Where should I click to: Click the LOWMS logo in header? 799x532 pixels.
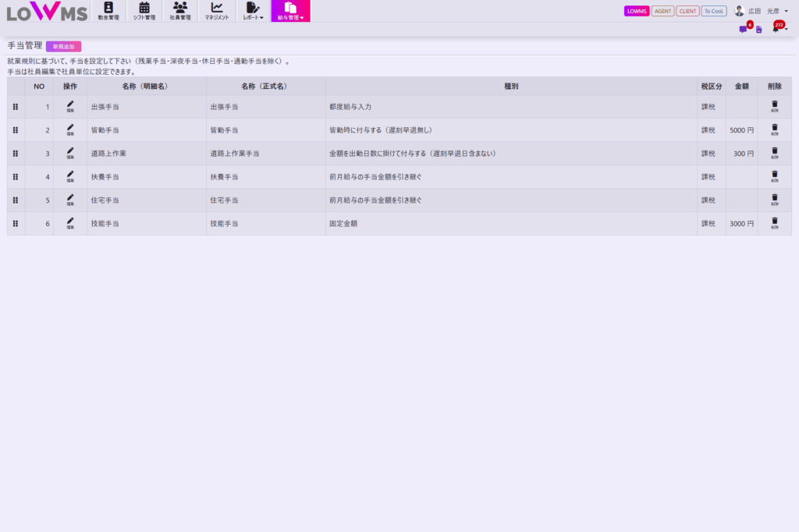(x=47, y=12)
